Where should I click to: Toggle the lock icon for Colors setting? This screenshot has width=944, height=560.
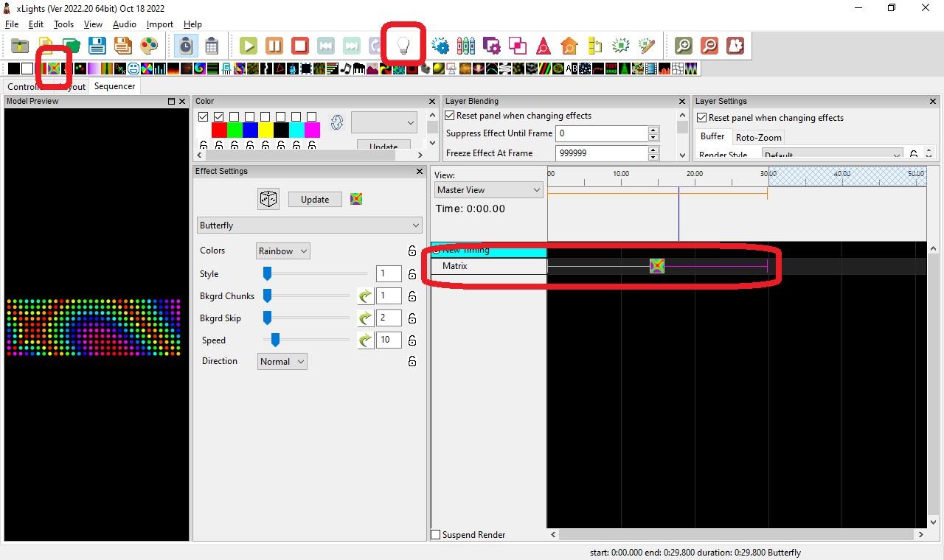(x=412, y=251)
